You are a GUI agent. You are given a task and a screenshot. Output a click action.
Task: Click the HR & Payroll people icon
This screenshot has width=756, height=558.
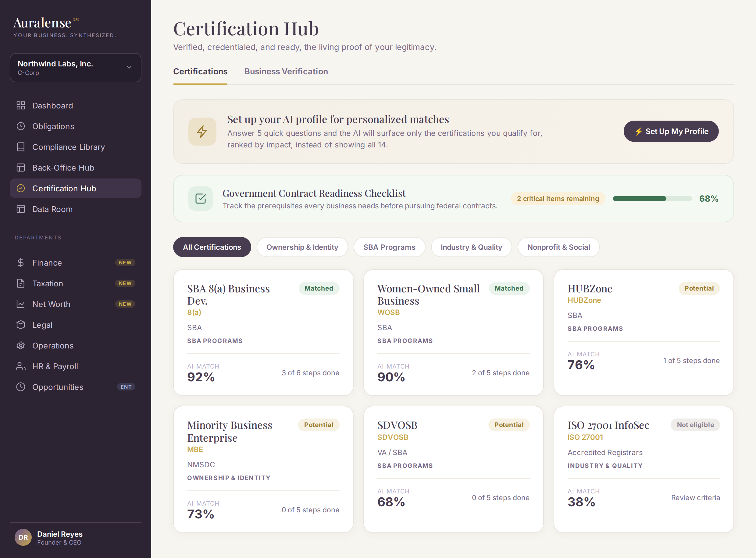[x=21, y=366]
